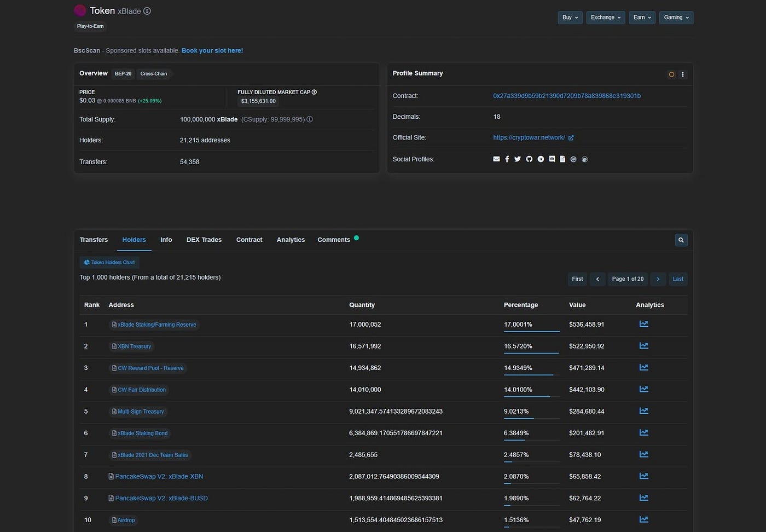
Task: Expand the Exchange dropdown
Action: pos(606,18)
